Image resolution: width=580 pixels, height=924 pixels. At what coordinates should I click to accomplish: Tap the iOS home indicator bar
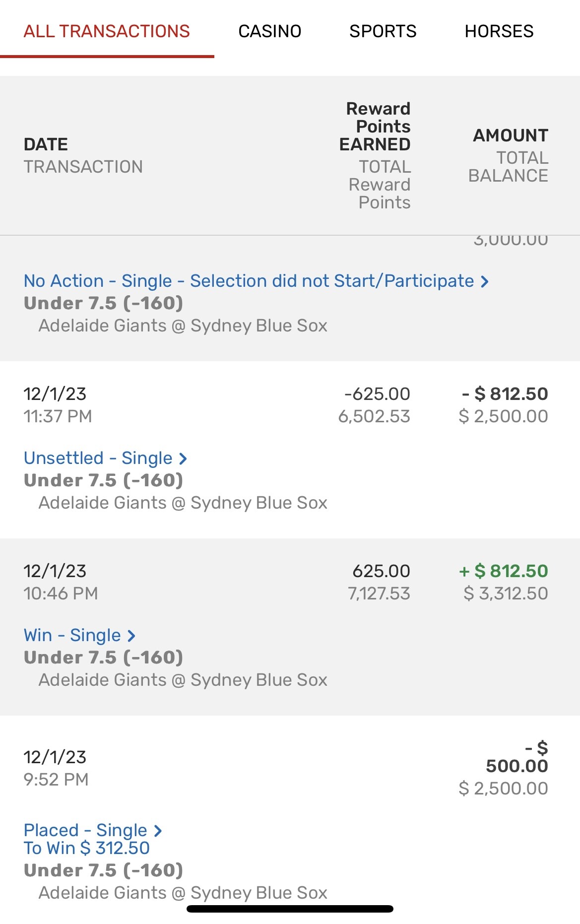tap(290, 909)
